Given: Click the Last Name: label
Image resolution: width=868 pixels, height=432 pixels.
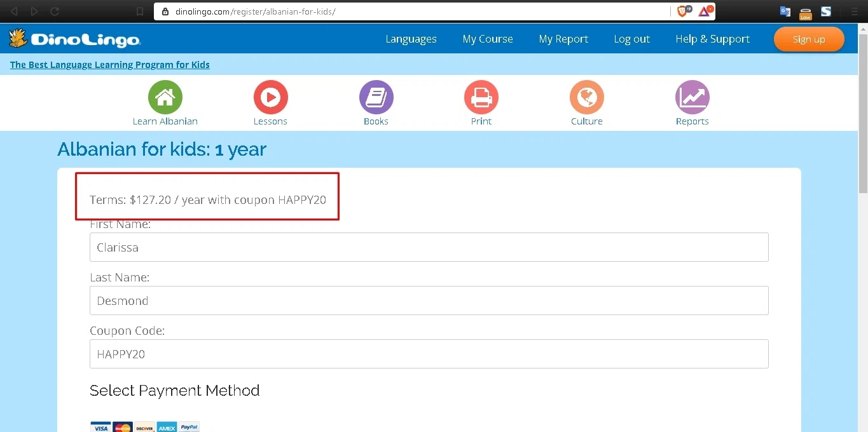Looking at the screenshot, I should pos(120,278).
